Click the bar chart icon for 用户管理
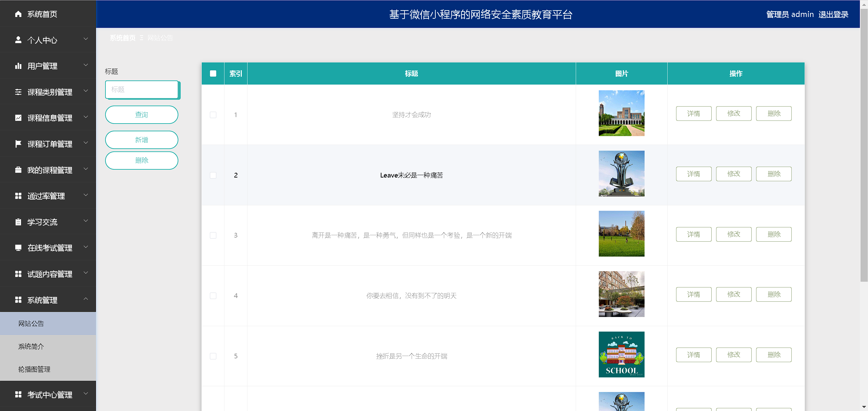 pos(18,66)
